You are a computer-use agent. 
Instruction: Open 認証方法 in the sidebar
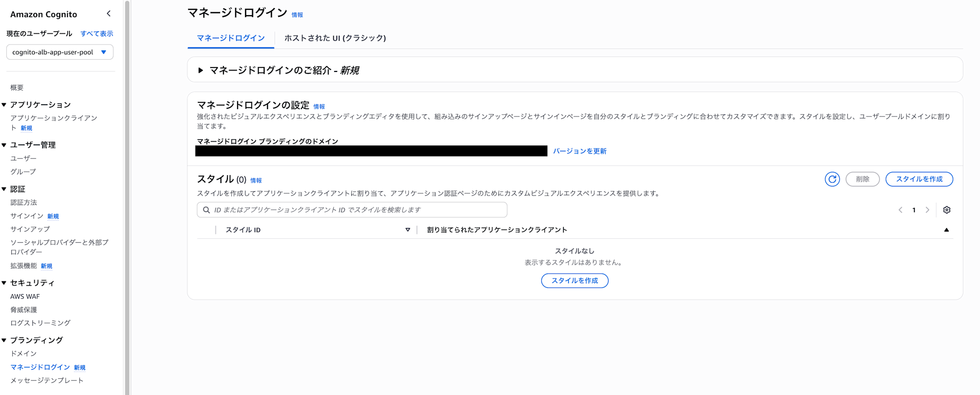[x=24, y=203]
